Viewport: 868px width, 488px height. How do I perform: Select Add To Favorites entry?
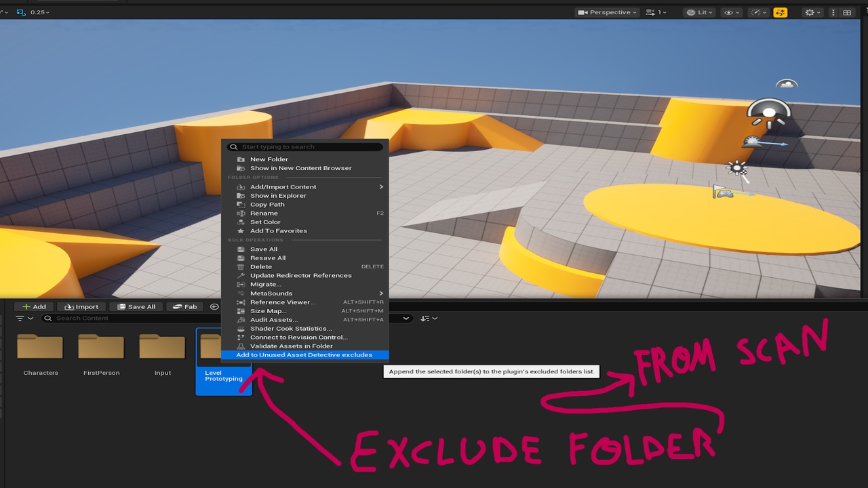pos(305,231)
